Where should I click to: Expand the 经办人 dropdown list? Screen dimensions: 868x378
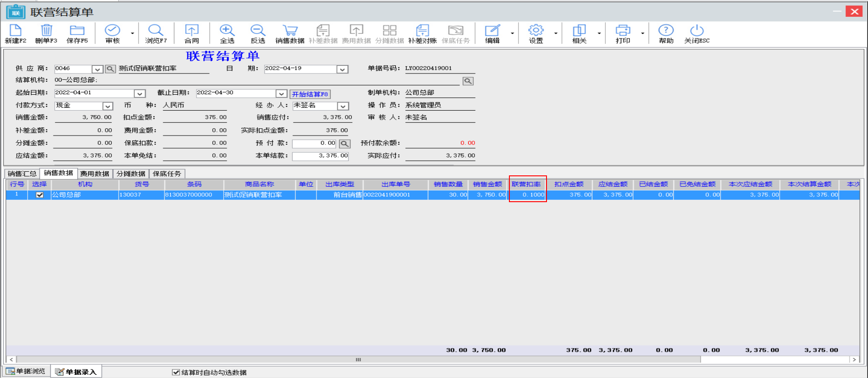[343, 106]
